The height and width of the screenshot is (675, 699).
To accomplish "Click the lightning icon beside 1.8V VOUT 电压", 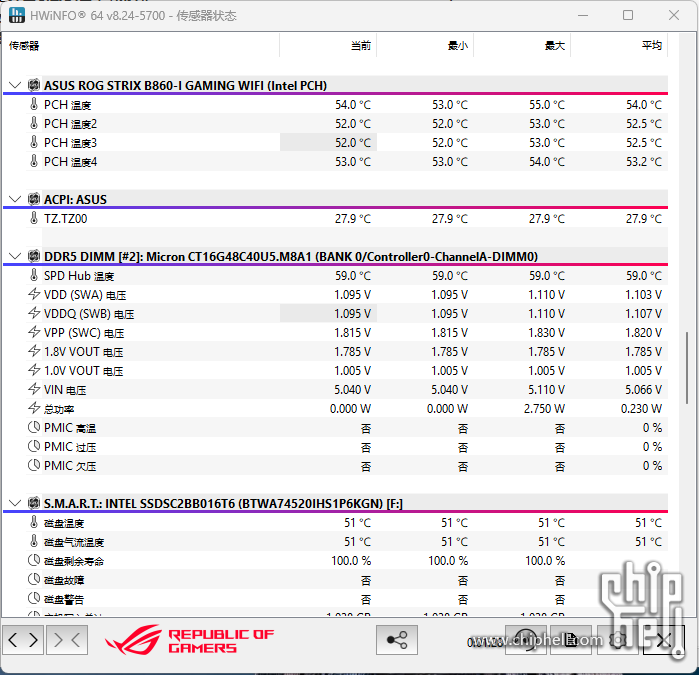I will coord(34,351).
